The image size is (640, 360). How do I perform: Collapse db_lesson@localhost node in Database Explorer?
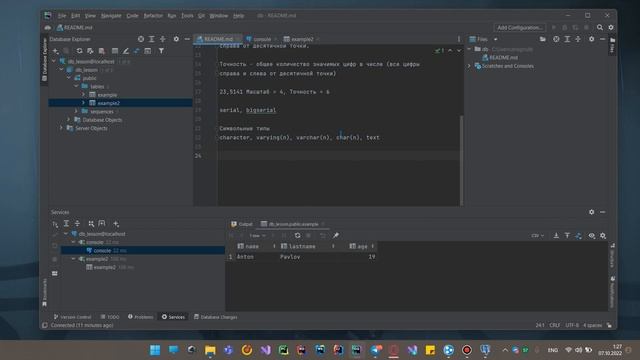click(x=54, y=62)
